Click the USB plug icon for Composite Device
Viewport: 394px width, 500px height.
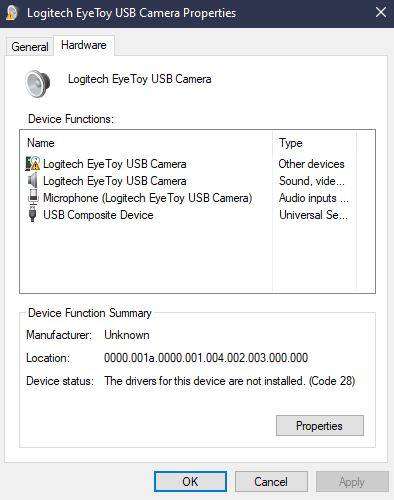click(x=33, y=215)
